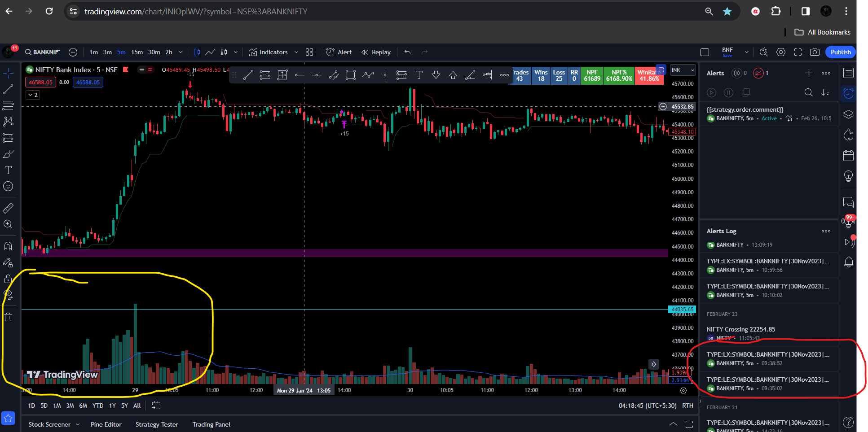
Task: Select the ruler measure tool
Action: click(8, 208)
